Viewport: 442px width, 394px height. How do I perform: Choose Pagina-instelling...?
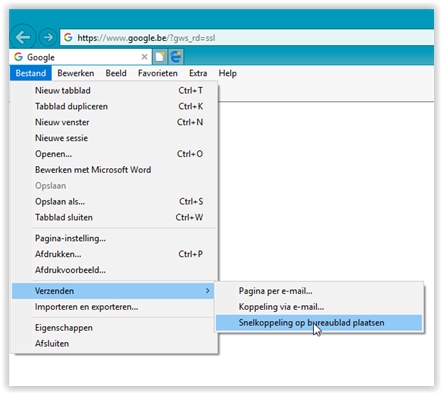(x=115, y=238)
